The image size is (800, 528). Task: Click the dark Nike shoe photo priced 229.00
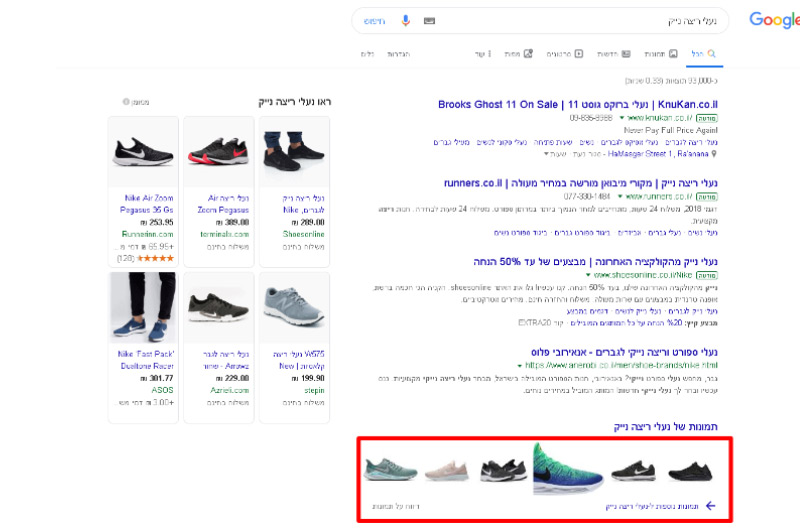coord(219,308)
